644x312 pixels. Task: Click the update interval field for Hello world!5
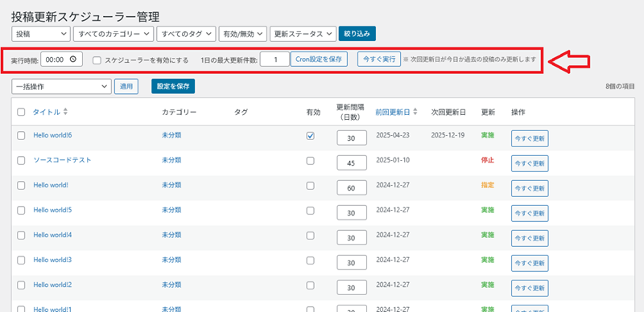coord(352,212)
